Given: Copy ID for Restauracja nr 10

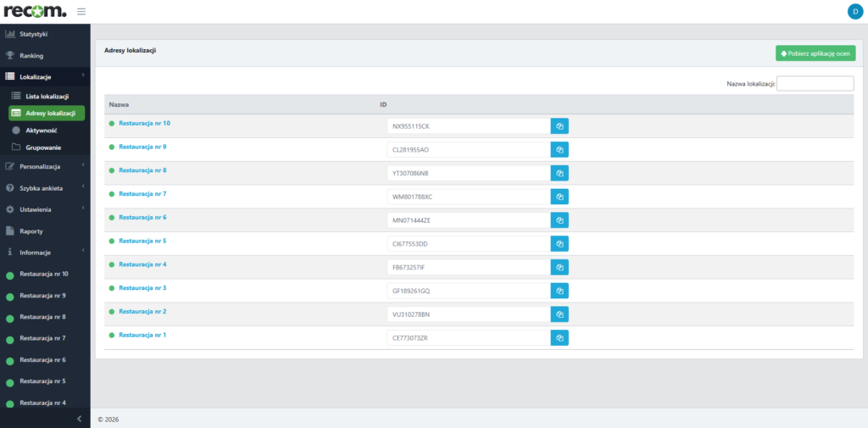Looking at the screenshot, I should point(559,126).
